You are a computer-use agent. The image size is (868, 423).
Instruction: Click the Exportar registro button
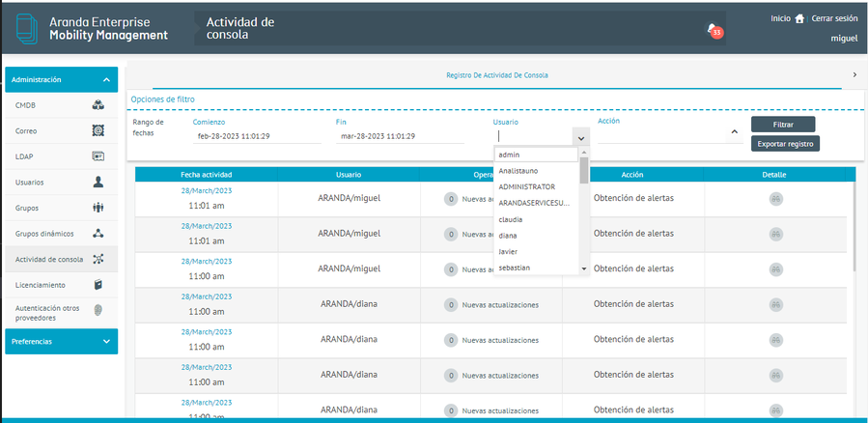pyautogui.click(x=784, y=144)
